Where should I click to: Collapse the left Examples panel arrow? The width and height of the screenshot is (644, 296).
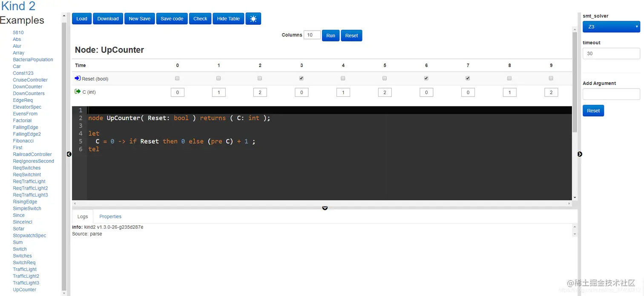69,154
